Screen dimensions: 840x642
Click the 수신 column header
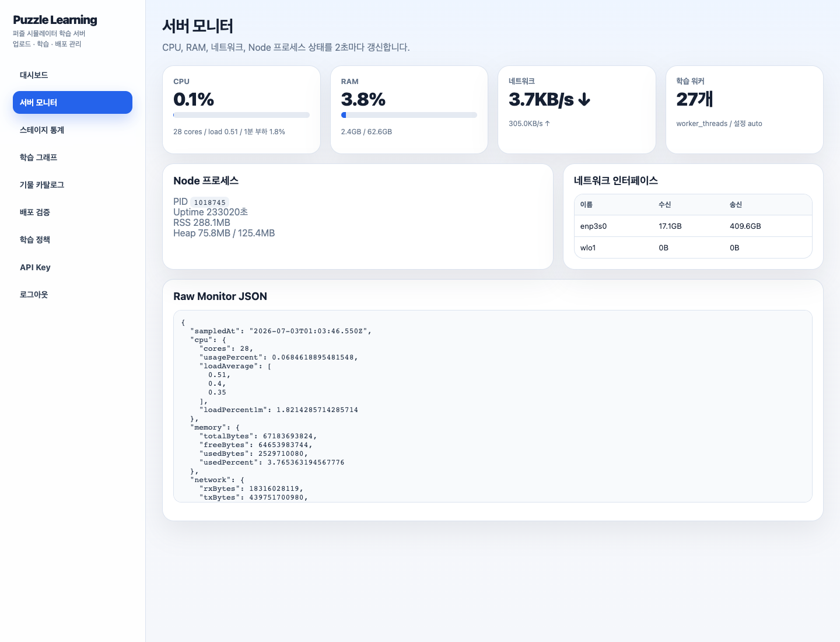pyautogui.click(x=665, y=205)
